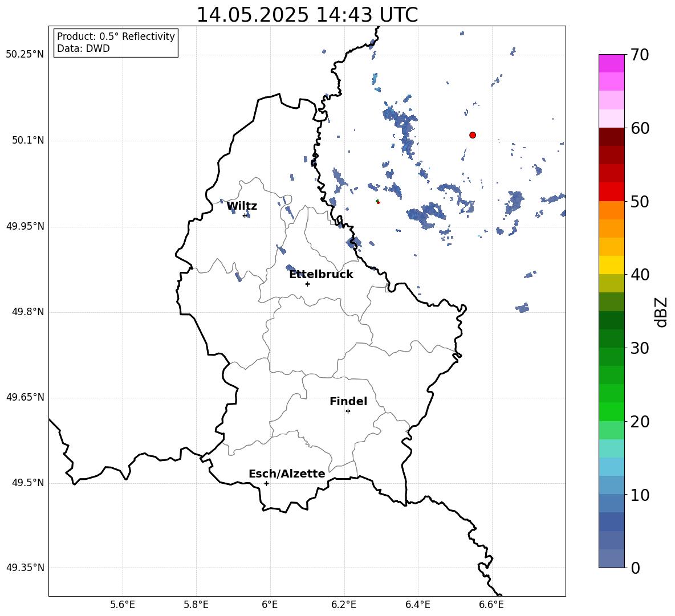Click the Findel station cross marker
675x616 pixels.
[x=348, y=411]
